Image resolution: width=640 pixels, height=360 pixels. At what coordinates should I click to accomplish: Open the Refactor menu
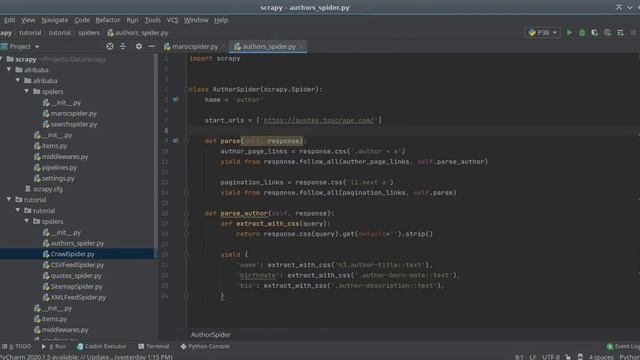click(x=108, y=20)
